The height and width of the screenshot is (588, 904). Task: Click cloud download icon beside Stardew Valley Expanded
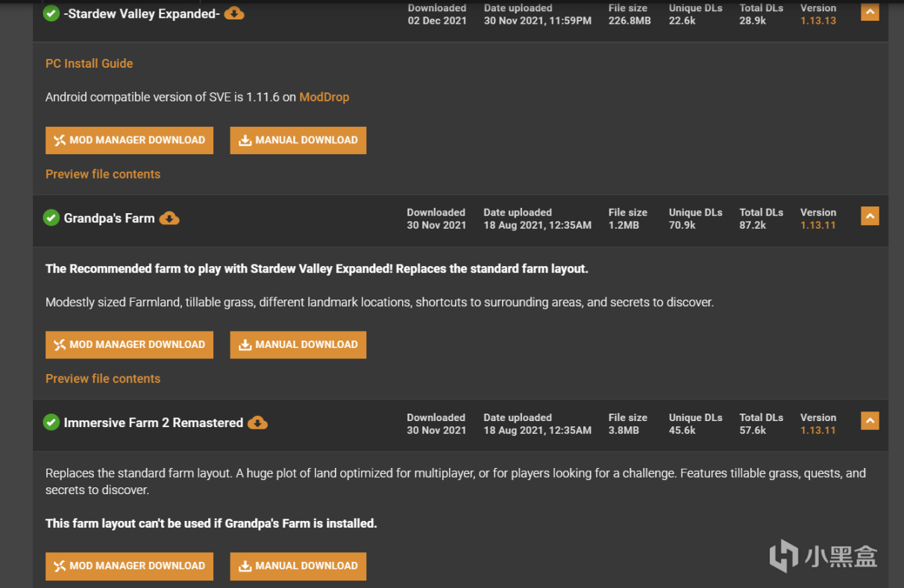pyautogui.click(x=234, y=13)
